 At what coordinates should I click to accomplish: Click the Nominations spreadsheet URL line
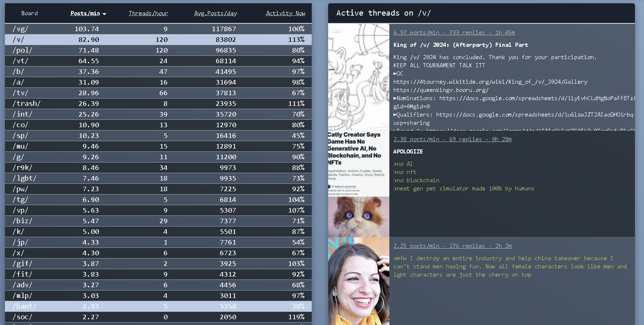[x=514, y=98]
